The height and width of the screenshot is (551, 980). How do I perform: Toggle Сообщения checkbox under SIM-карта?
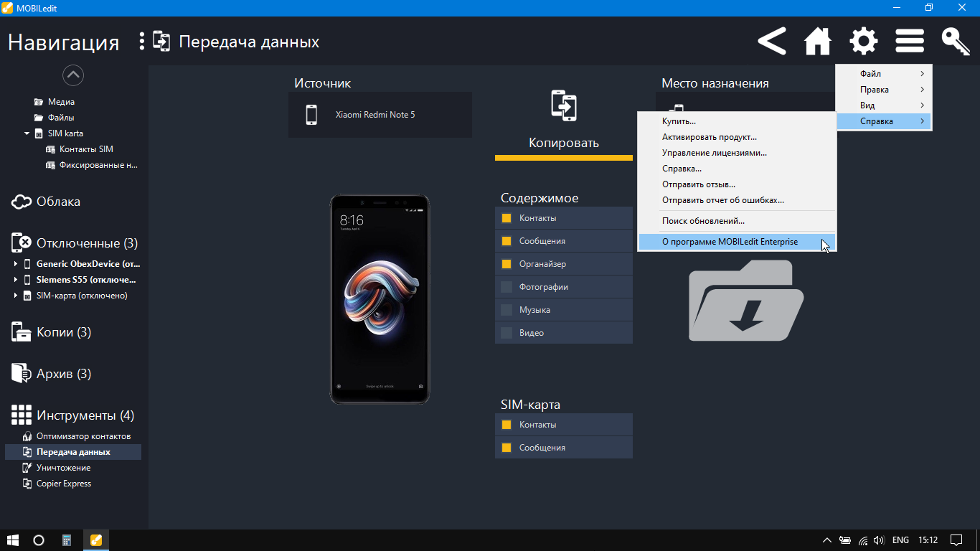[x=507, y=448]
